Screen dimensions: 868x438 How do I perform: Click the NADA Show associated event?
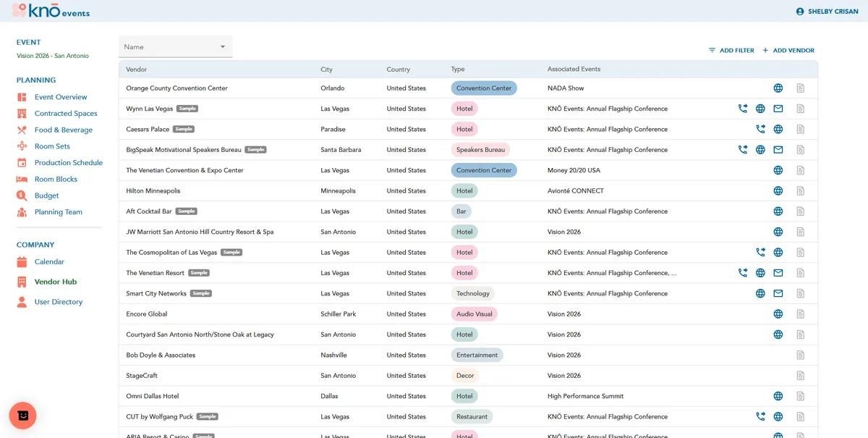coord(566,88)
